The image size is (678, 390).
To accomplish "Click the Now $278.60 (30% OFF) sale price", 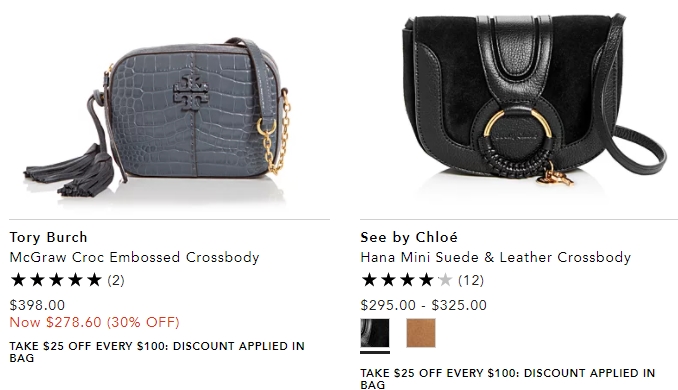I will (95, 322).
